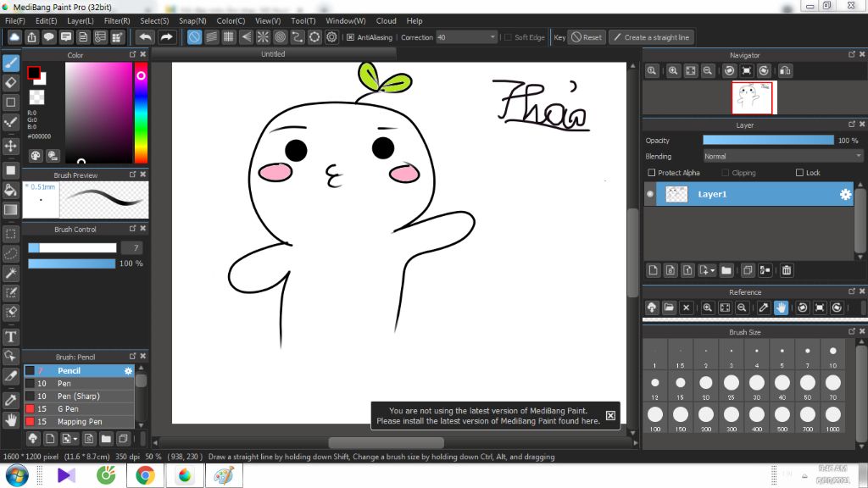Open the Cloud menu
This screenshot has width=868, height=488.
[386, 21]
